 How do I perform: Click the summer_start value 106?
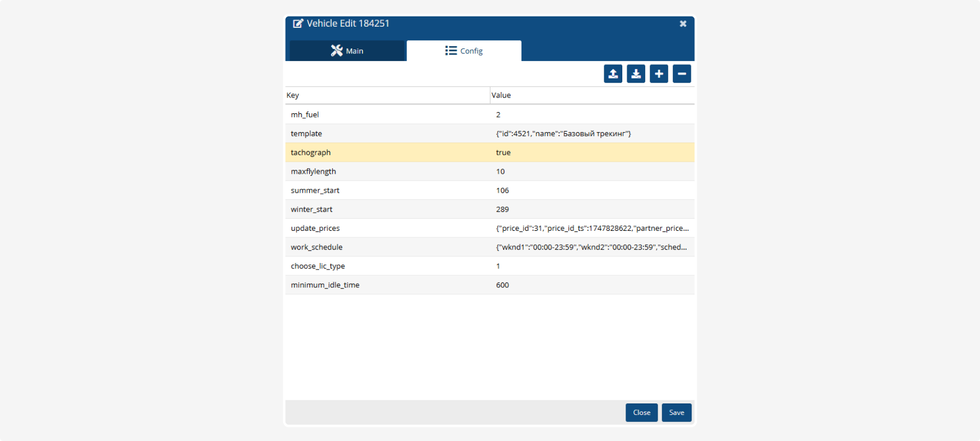coord(503,191)
